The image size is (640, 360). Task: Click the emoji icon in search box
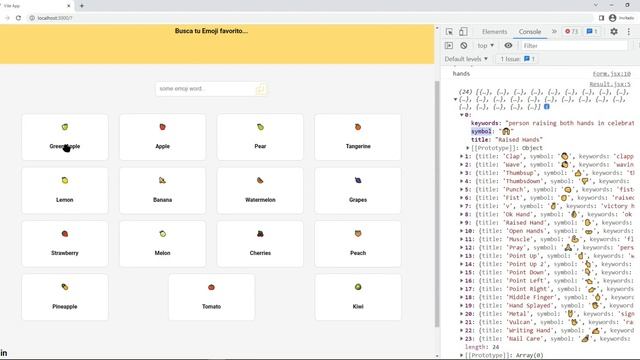coord(260,89)
